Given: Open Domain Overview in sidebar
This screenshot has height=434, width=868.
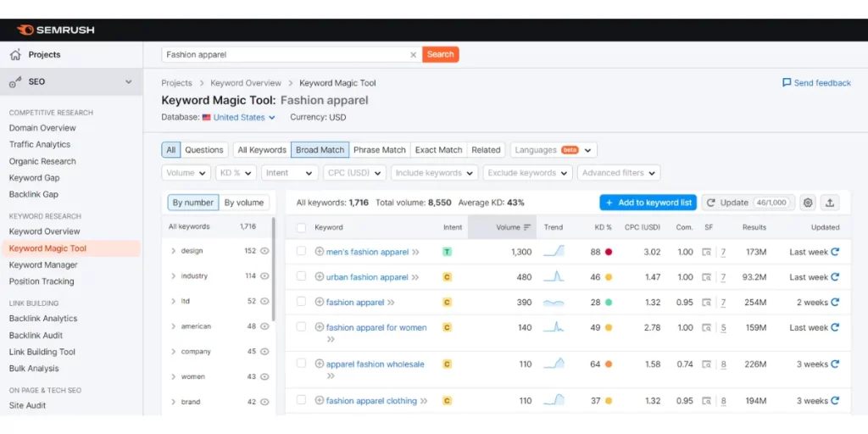Looking at the screenshot, I should (42, 128).
